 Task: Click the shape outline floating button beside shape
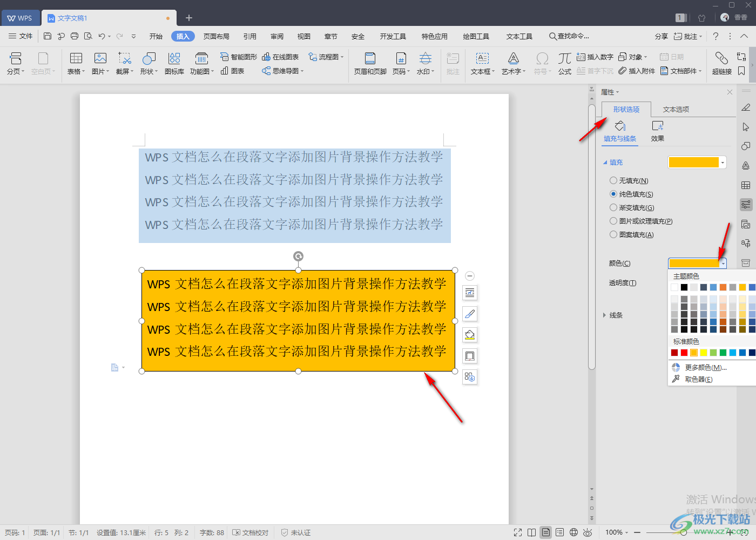tap(470, 356)
